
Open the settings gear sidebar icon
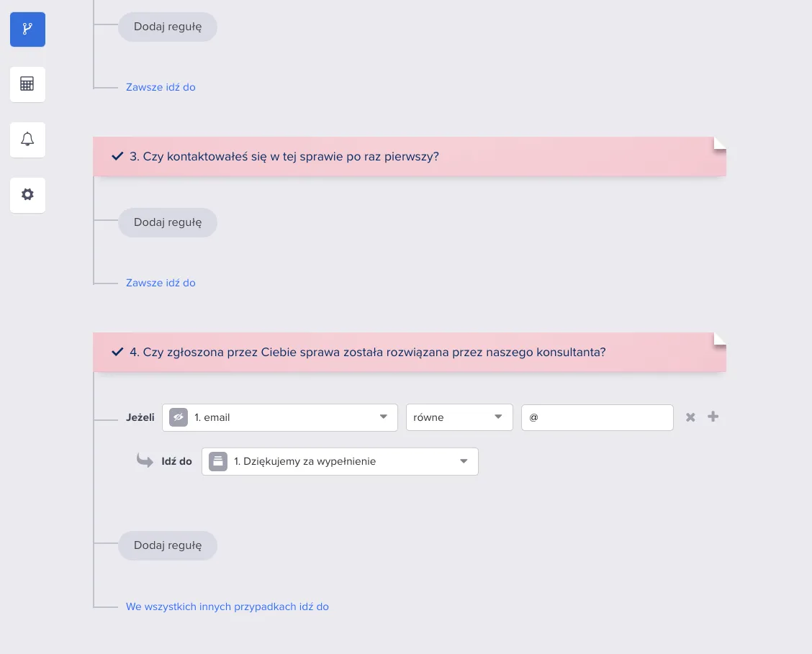click(x=27, y=195)
